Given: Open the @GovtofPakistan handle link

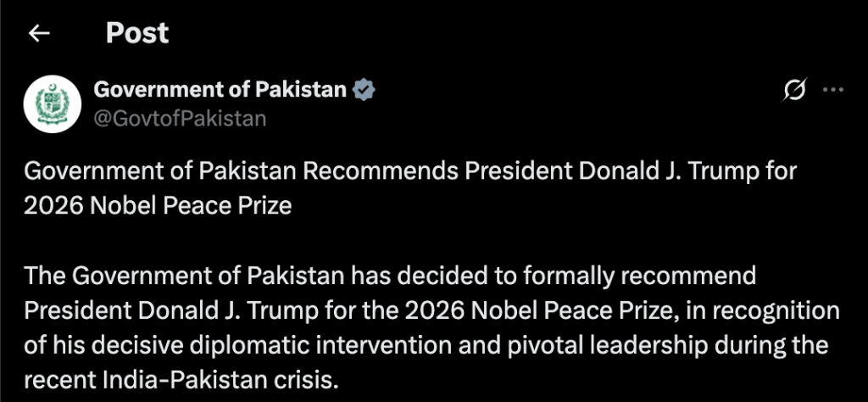Looking at the screenshot, I should 180,118.
